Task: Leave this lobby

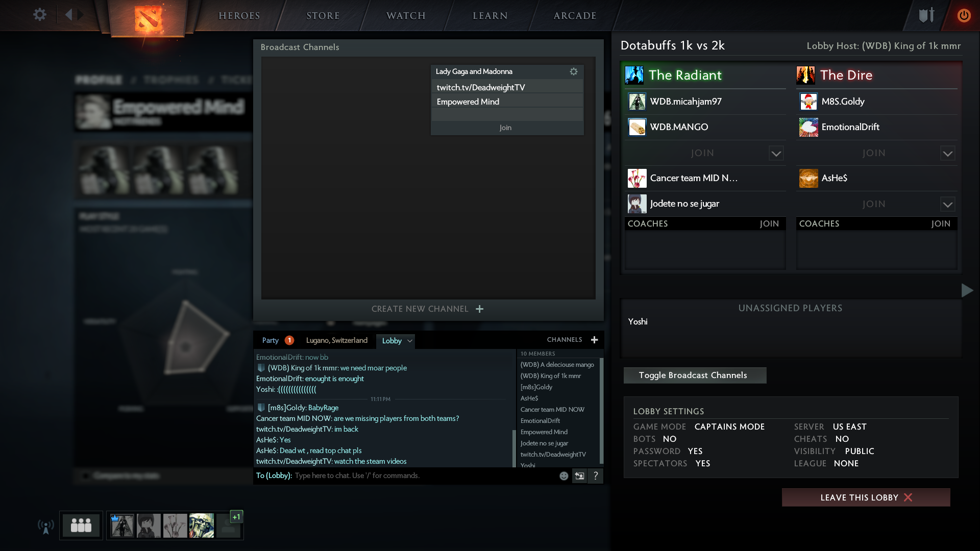Action: point(866,497)
